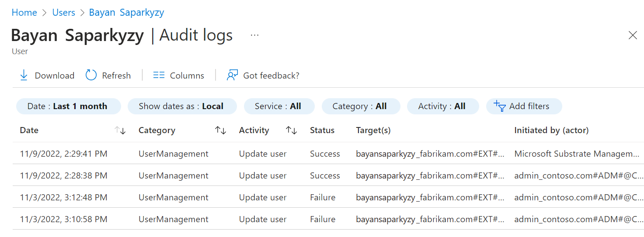644x237 pixels.
Task: Select the 11/3/2022 3:12:48 PM failure row
Action: [63, 197]
